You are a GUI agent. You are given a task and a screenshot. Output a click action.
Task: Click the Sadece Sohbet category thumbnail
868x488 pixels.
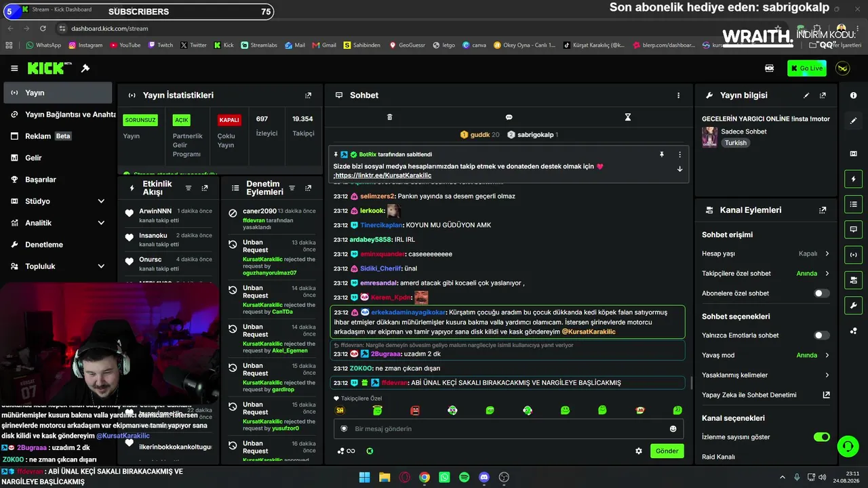[x=709, y=137]
